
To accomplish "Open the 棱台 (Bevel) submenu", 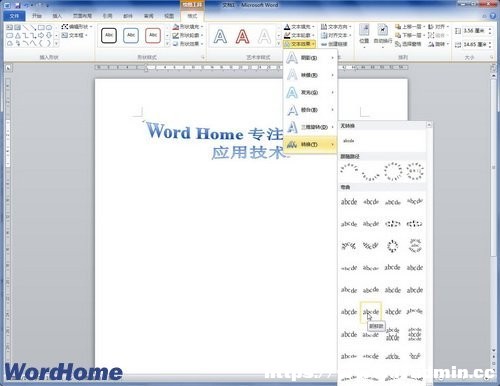I will (310, 110).
